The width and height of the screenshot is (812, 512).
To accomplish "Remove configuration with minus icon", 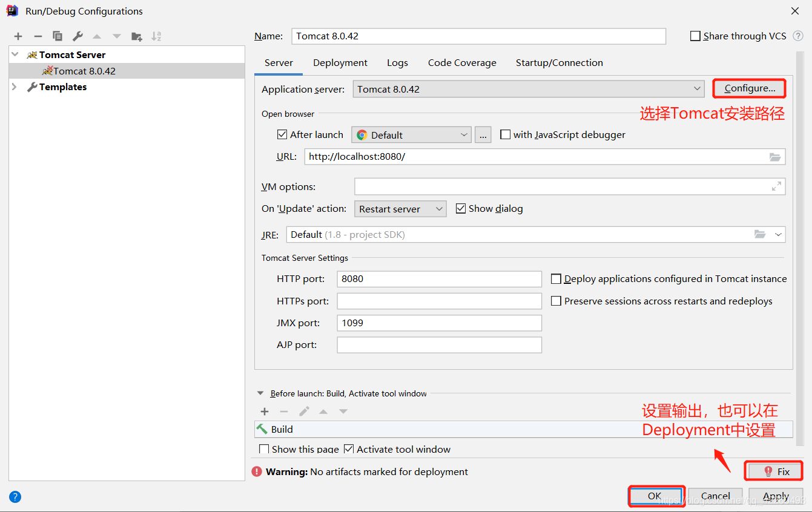I will [x=38, y=36].
